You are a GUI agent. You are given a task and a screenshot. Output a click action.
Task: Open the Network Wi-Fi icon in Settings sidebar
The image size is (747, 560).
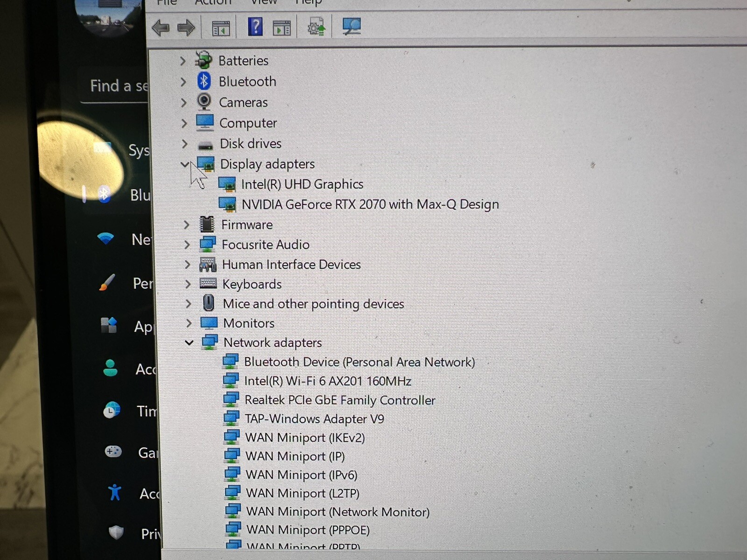tap(106, 238)
